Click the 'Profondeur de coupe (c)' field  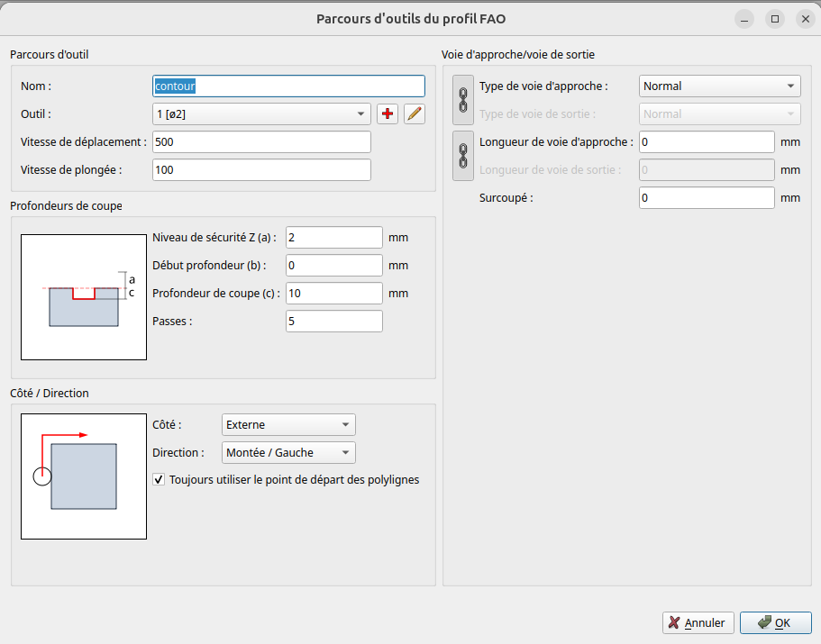[333, 294]
